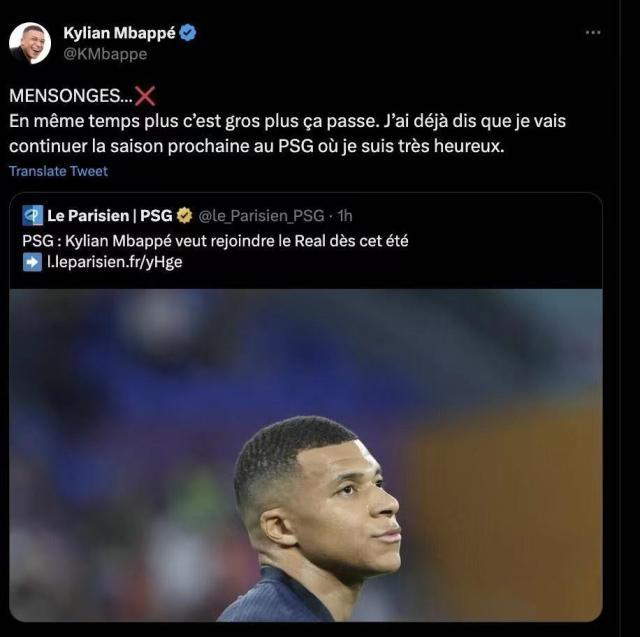This screenshot has width=640, height=637.
Task: Click the quoted tweet's 1h timestamp
Action: coord(346,215)
